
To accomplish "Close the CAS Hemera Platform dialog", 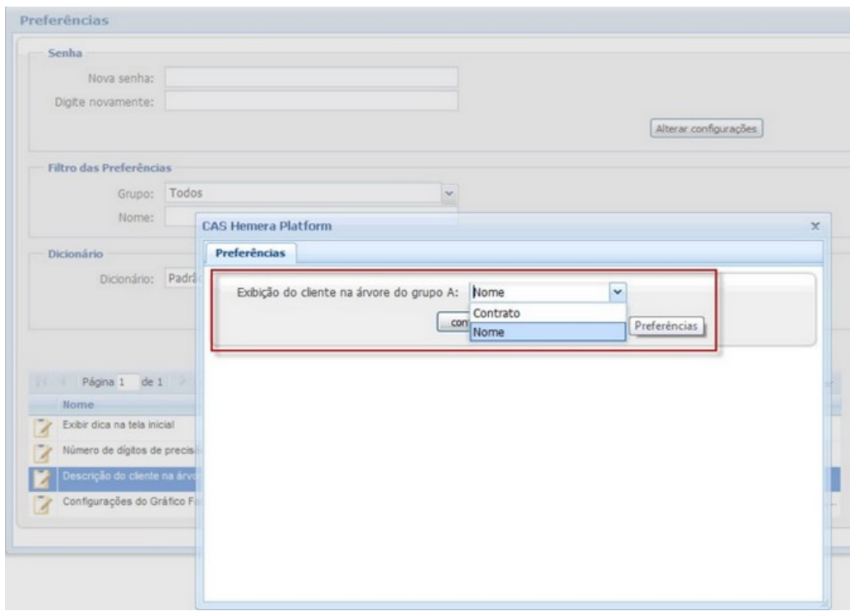I will [x=815, y=225].
